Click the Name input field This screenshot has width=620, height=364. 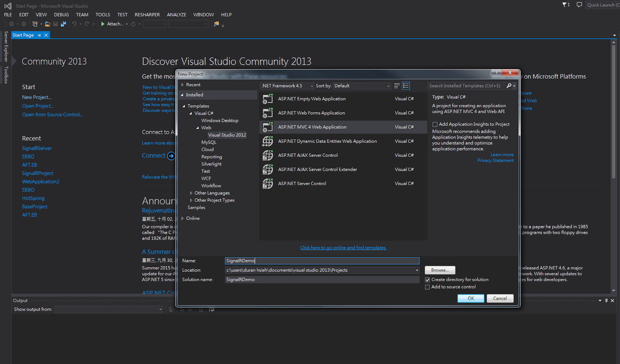[x=322, y=261]
